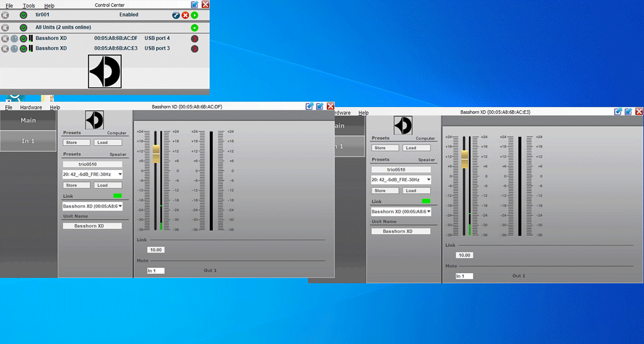This screenshot has height=344, width=644.
Task: Open Basshorn XD USB port 3 via red chevron
Action: [194, 48]
